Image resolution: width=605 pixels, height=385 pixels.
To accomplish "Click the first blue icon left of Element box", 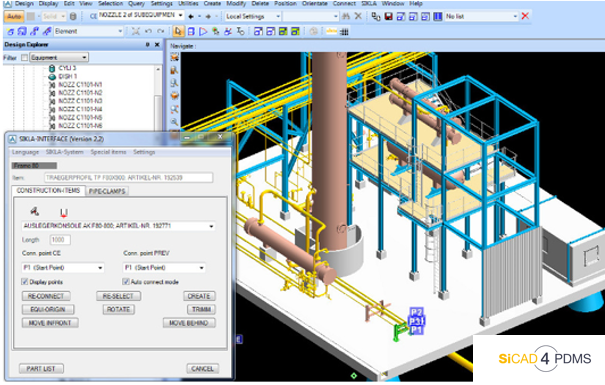I will coord(10,32).
